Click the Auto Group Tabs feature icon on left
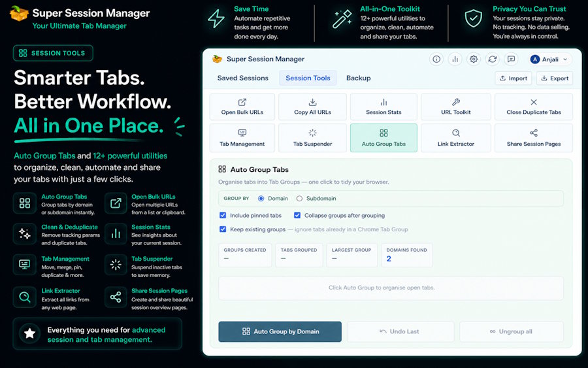This screenshot has width=588, height=368. [25, 203]
